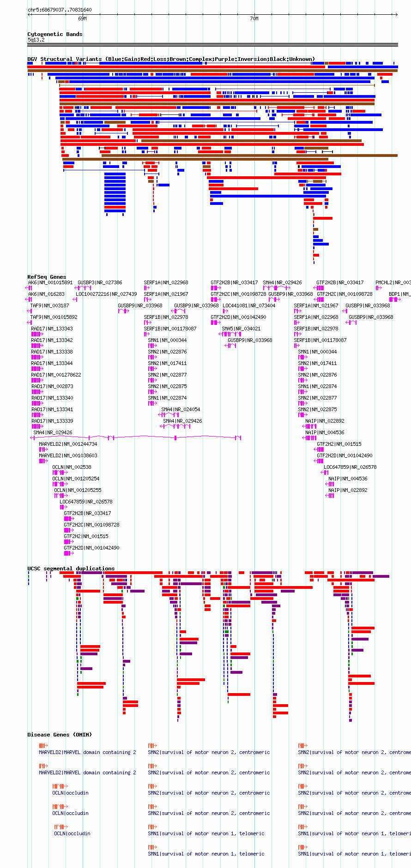411x868 pixels.
Task: Select transcript RAD17|NM_133344
Action: point(52,363)
